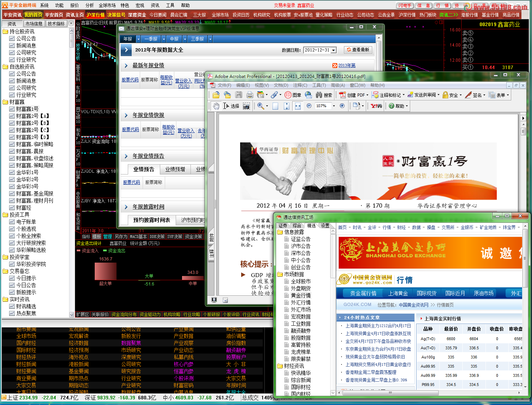The height and width of the screenshot is (405, 532).
Task: Click the Rotate pages icon in Acrobat
Action: coord(357,106)
